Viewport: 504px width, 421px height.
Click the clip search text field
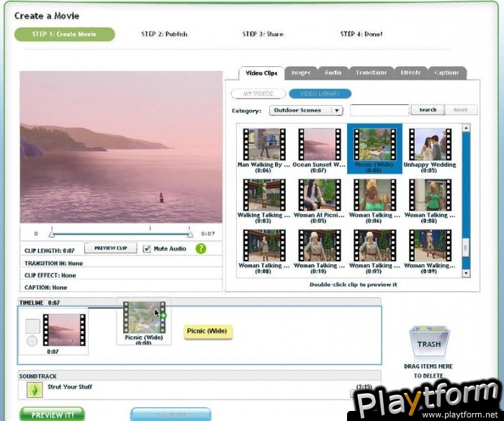[379, 110]
